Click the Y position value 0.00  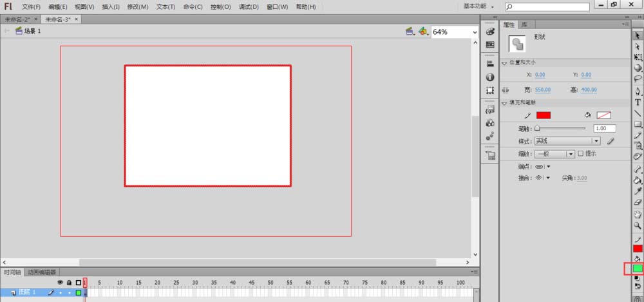tap(586, 75)
